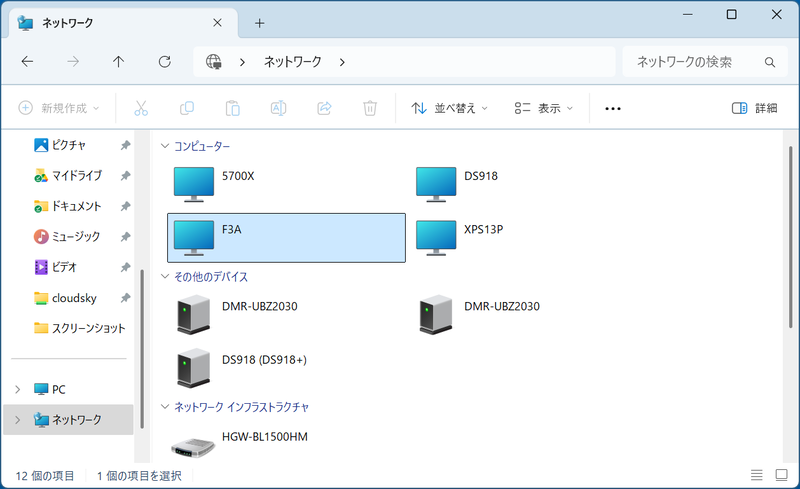The width and height of the screenshot is (800, 489).
Task: Open the 並べ替え sort dropdown
Action: tap(449, 108)
